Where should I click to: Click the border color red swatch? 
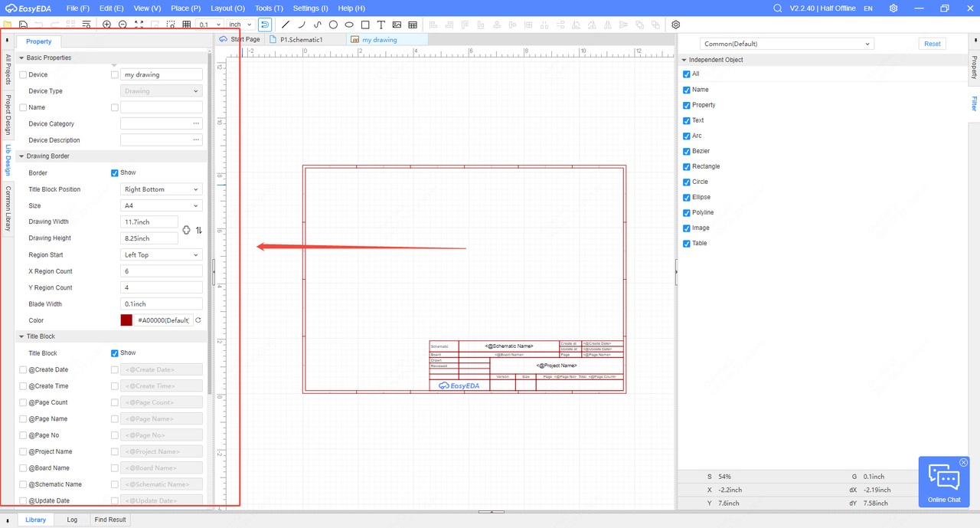(x=126, y=320)
